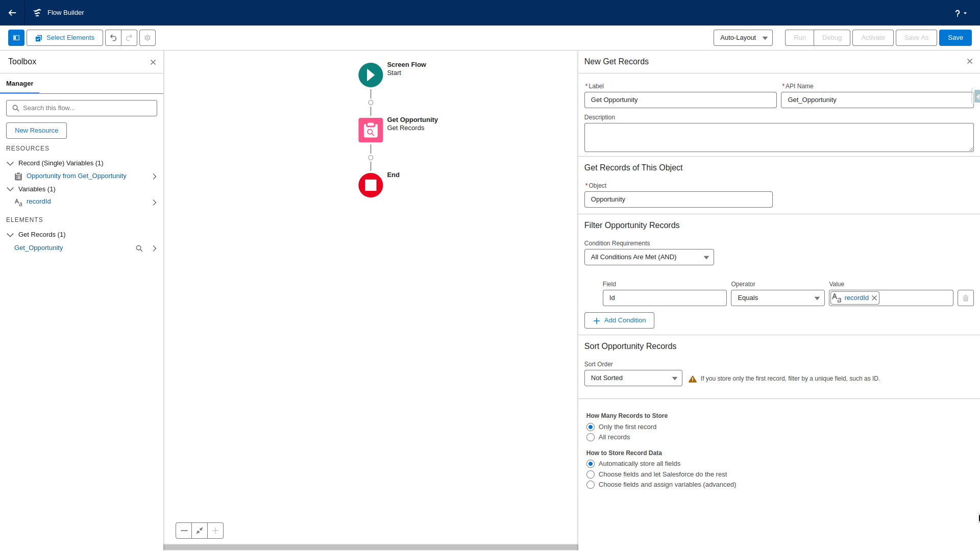Click the fit-to-view canvas icon
Viewport: 980px width, 551px height.
[x=200, y=531]
